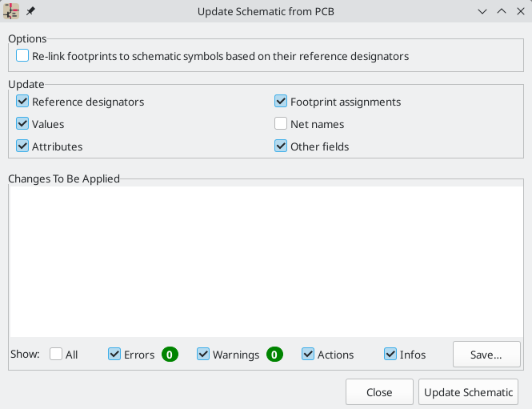Turn off the Actions filter
Screen dimensions: 532x409
(x=308, y=355)
